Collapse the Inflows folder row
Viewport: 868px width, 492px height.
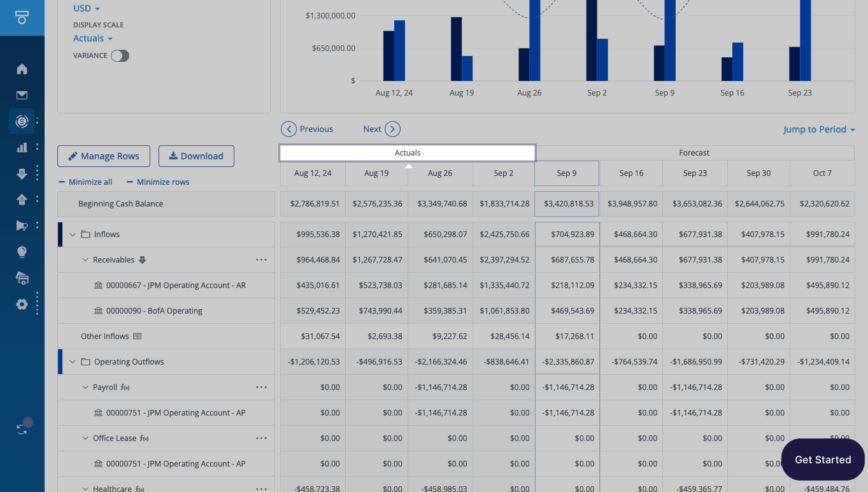click(73, 235)
